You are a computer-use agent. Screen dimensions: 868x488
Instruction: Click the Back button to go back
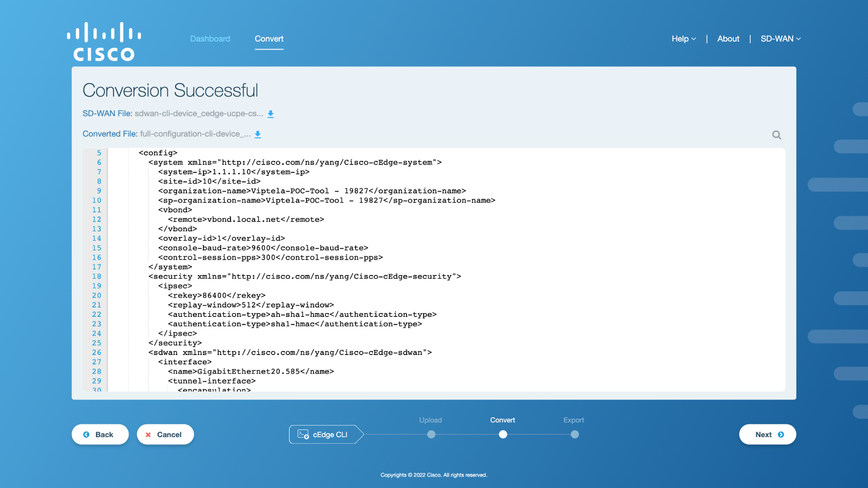[100, 434]
